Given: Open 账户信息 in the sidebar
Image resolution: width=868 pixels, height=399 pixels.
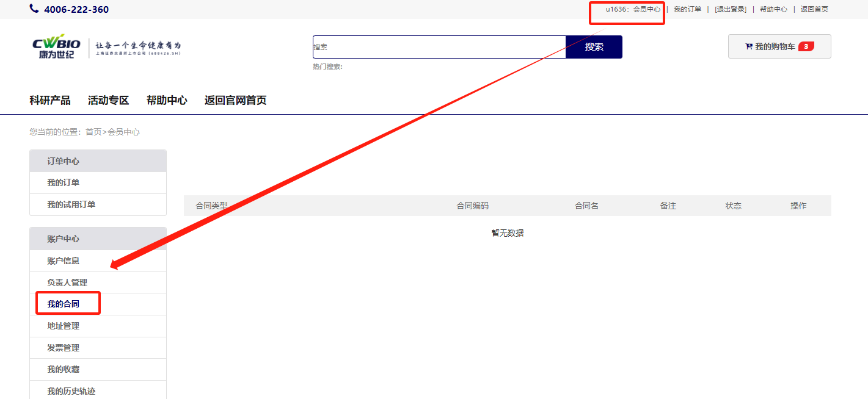Looking at the screenshot, I should pyautogui.click(x=64, y=261).
